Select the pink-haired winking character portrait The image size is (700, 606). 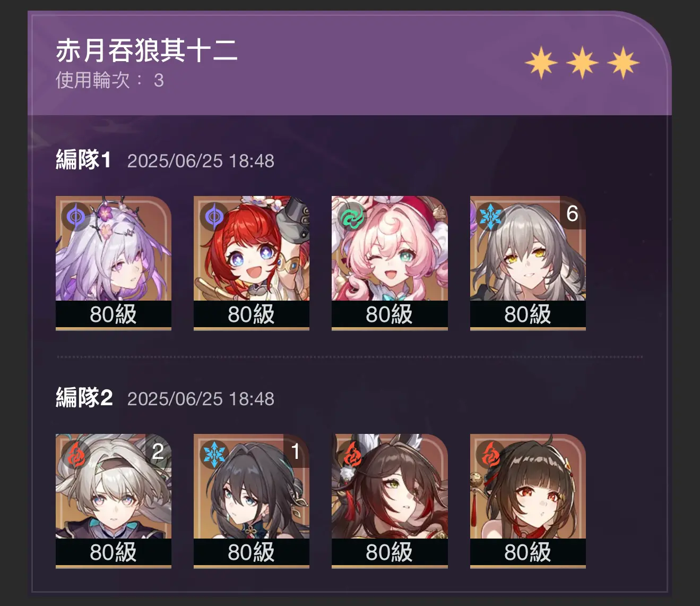tap(390, 263)
